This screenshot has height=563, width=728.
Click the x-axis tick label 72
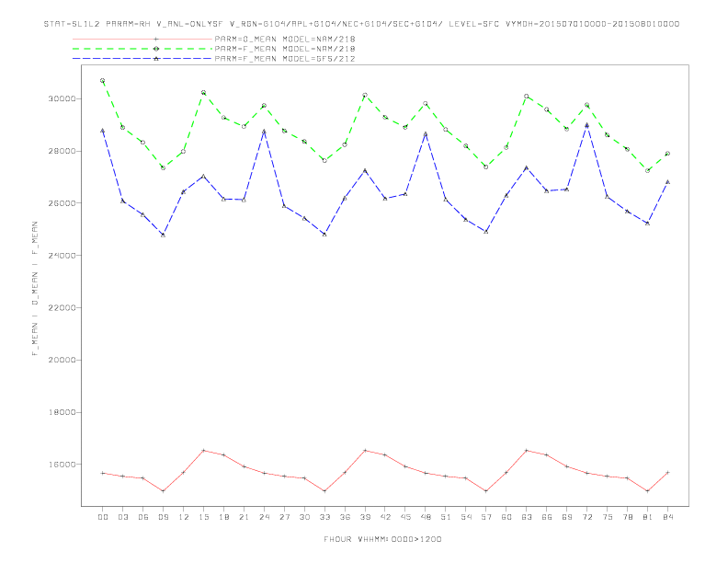(587, 517)
